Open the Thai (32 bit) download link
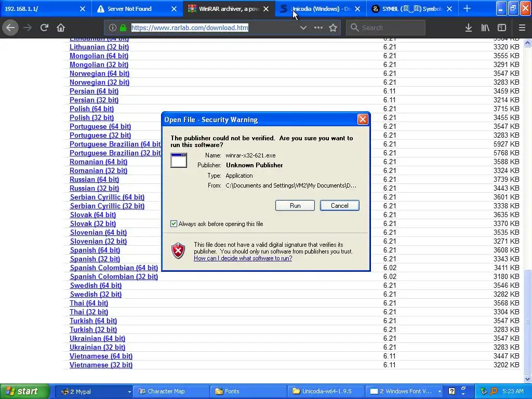This screenshot has height=399, width=532. [x=89, y=312]
